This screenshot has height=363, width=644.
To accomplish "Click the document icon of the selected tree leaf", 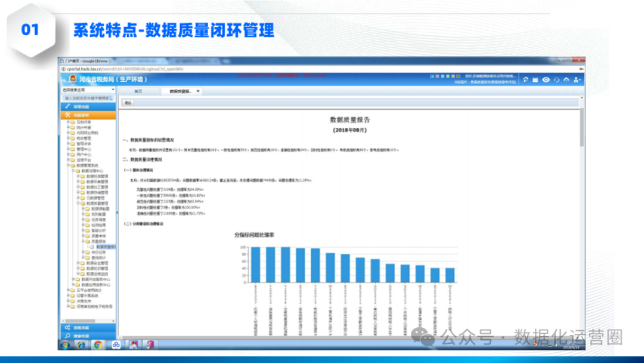I will pyautogui.click(x=92, y=247).
